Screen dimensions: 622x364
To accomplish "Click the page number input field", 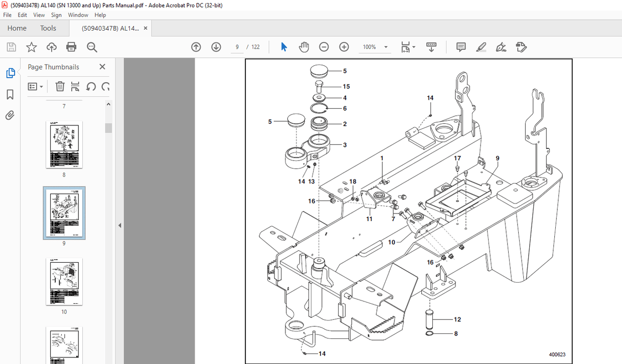I will click(237, 47).
